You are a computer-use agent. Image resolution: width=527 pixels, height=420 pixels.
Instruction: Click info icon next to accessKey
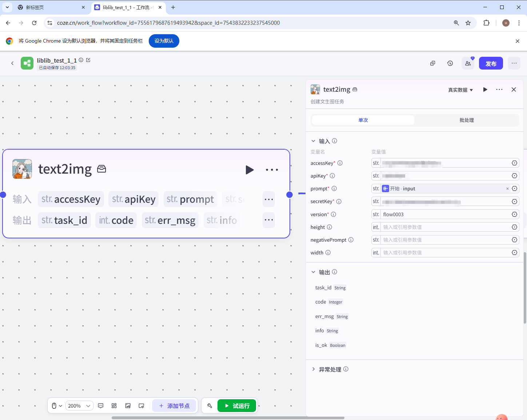click(340, 163)
